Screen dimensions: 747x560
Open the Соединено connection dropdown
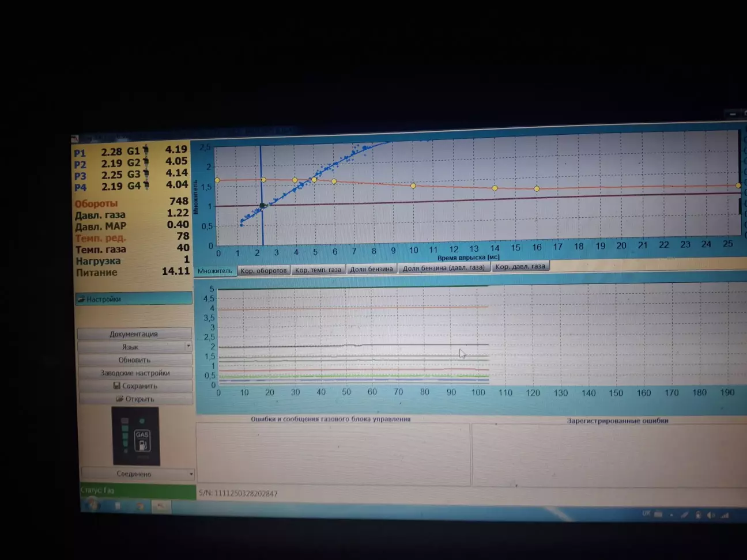tap(191, 474)
